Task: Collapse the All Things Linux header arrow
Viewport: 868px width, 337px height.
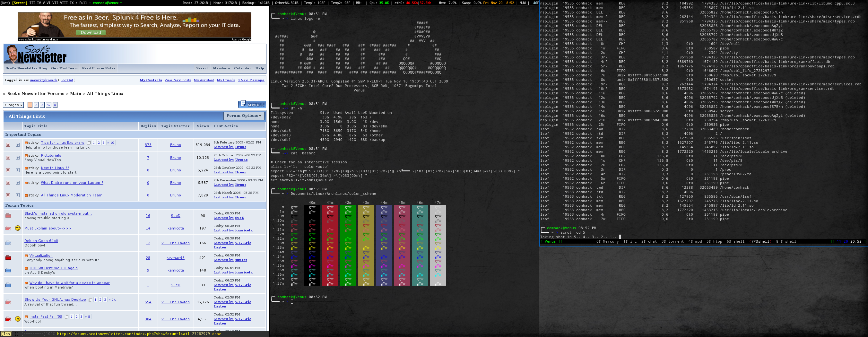Action: pyautogui.click(x=6, y=117)
